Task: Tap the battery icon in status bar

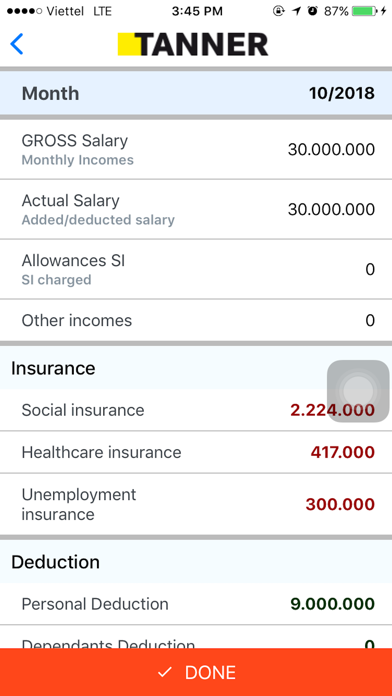Action: tap(365, 12)
